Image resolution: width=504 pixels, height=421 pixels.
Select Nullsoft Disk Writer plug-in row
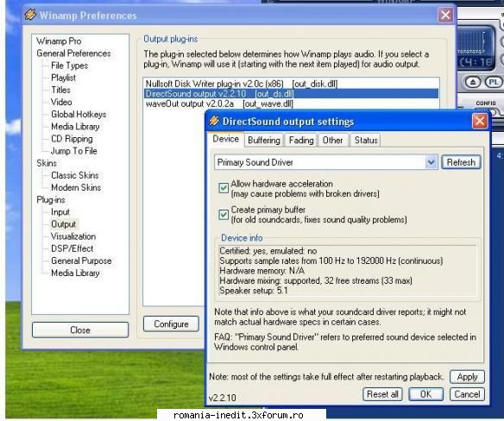click(x=291, y=84)
